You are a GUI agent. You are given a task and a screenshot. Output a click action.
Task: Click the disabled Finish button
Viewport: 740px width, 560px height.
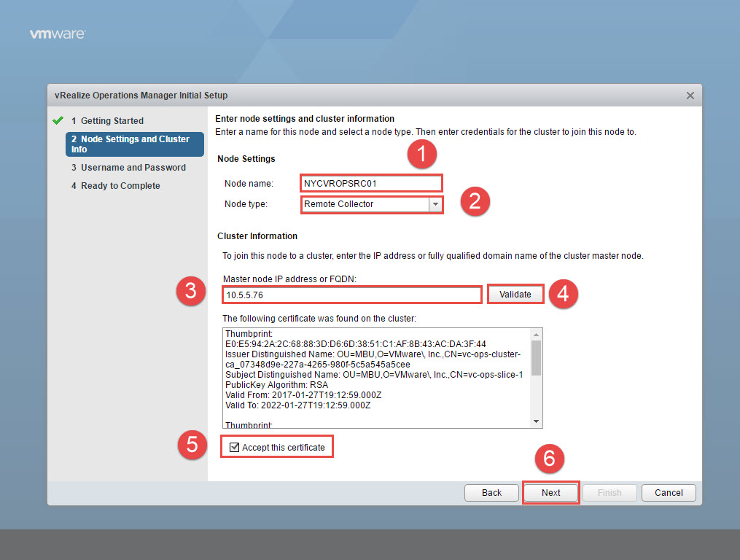609,492
